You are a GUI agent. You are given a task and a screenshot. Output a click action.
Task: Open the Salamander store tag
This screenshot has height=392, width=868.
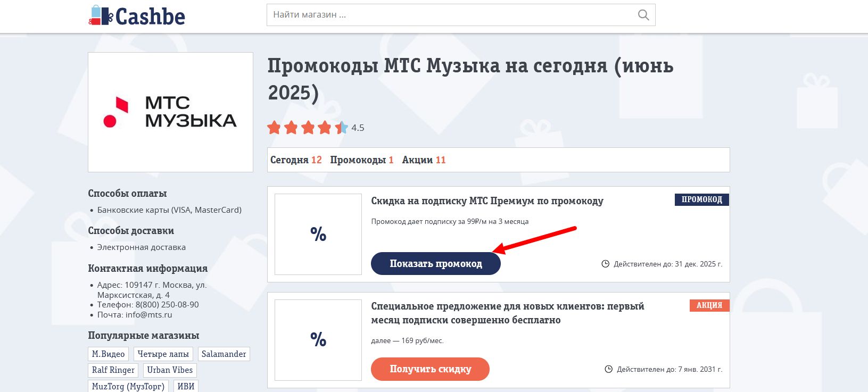point(224,354)
